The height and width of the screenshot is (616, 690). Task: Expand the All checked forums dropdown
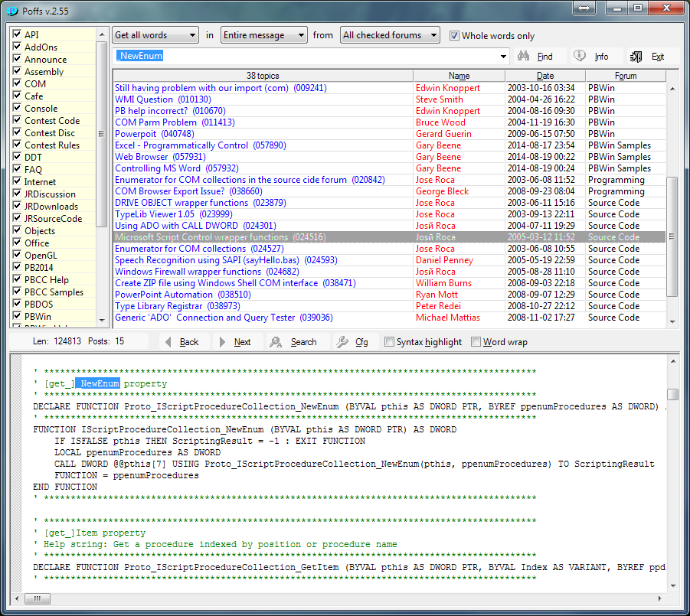coord(391,35)
